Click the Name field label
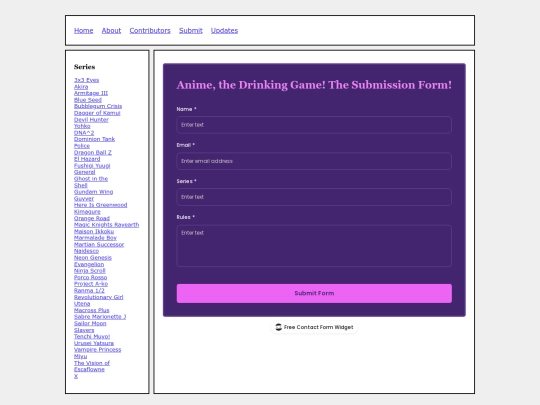This screenshot has height=405, width=540. click(x=186, y=109)
